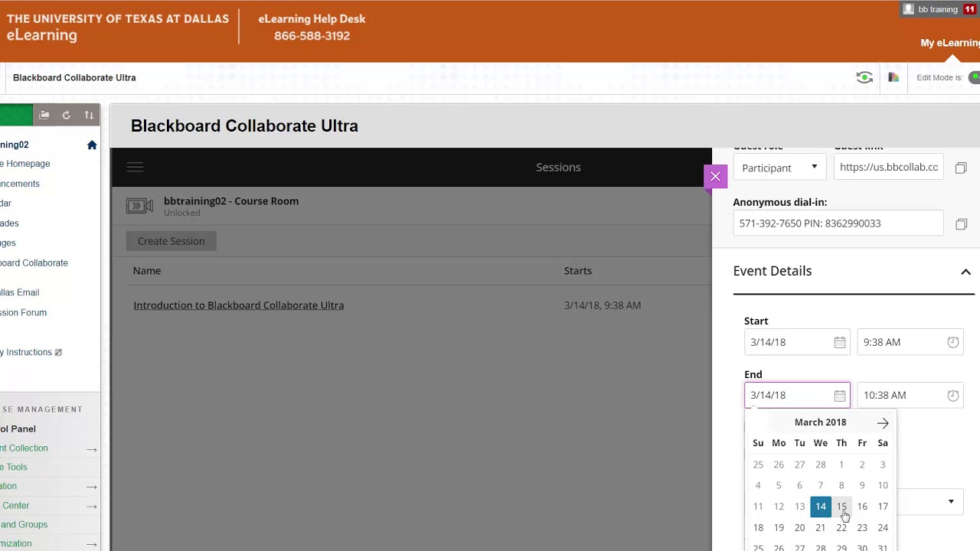Pick March 18 in the calendar
Screen dimensions: 980x551
[x=758, y=527]
